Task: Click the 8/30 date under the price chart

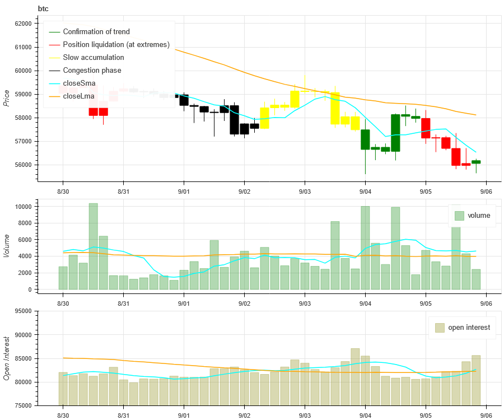Action: (x=63, y=192)
